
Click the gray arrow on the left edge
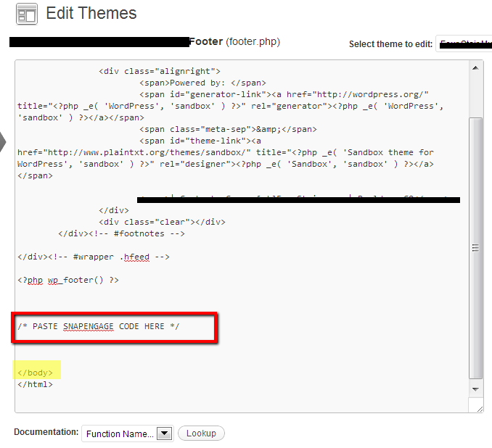[3, 141]
